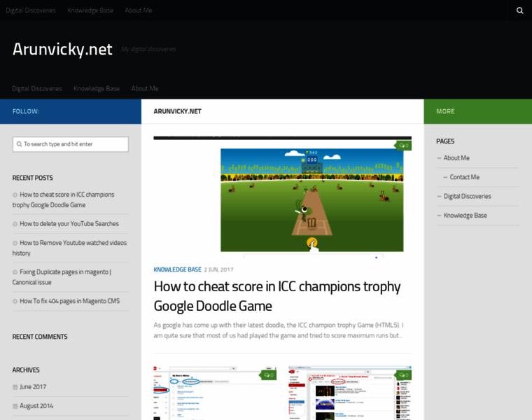Open comment bubble on ICC Doodle post image
The height and width of the screenshot is (420, 532).
tap(403, 146)
